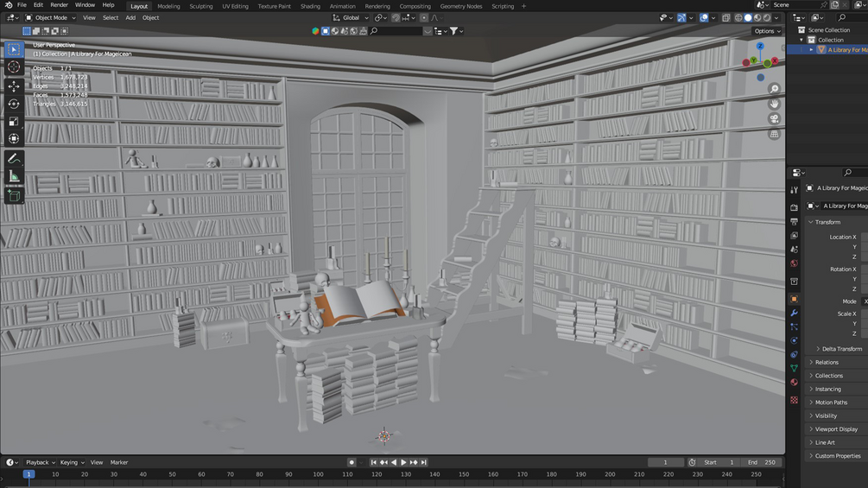Jump to the timeline end frame
This screenshot has width=868, height=488.
[423, 462]
